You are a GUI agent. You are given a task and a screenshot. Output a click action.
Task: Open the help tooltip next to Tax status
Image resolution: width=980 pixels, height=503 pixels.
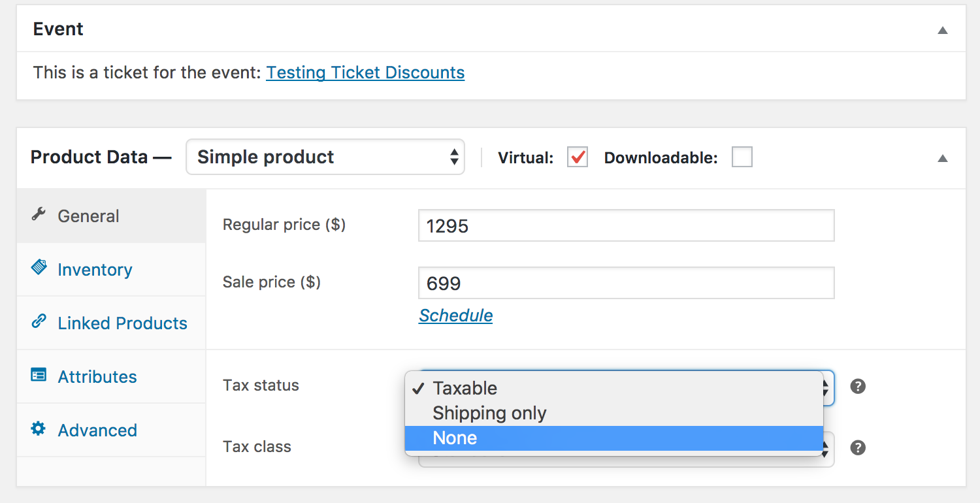pos(858,387)
